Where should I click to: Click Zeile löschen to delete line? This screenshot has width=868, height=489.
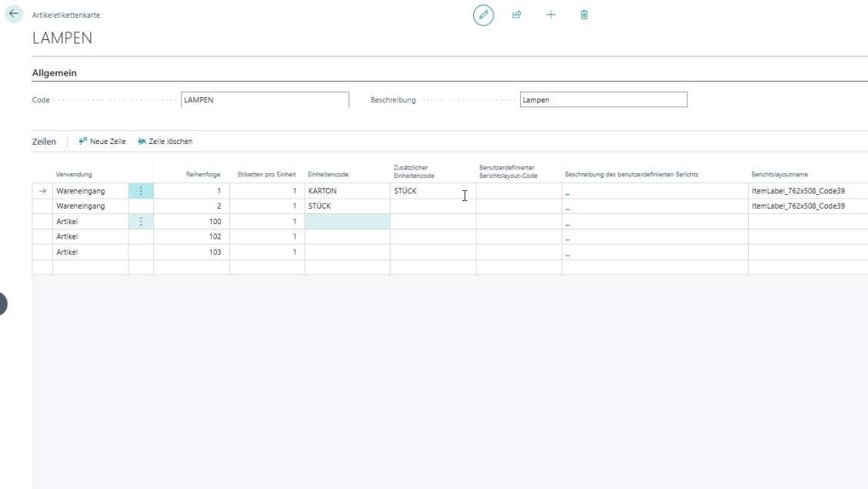point(165,142)
